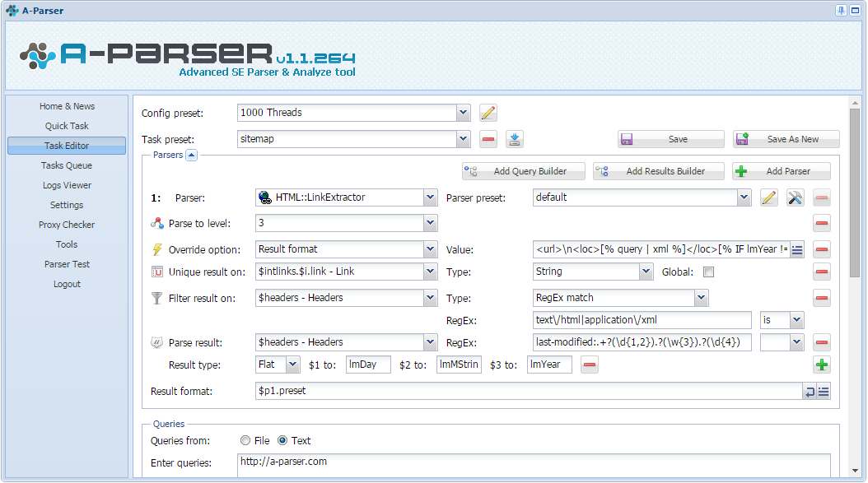Click the Save As New button
868x483 pixels.
click(x=786, y=139)
